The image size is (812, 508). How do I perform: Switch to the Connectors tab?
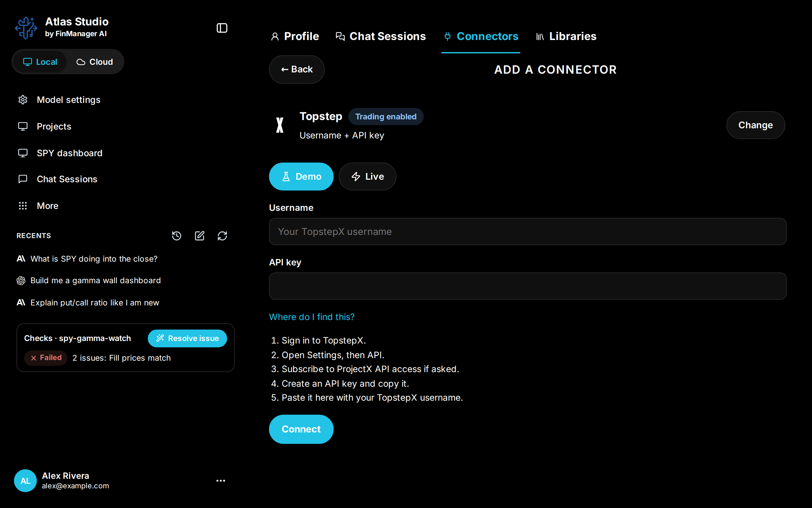pos(481,36)
